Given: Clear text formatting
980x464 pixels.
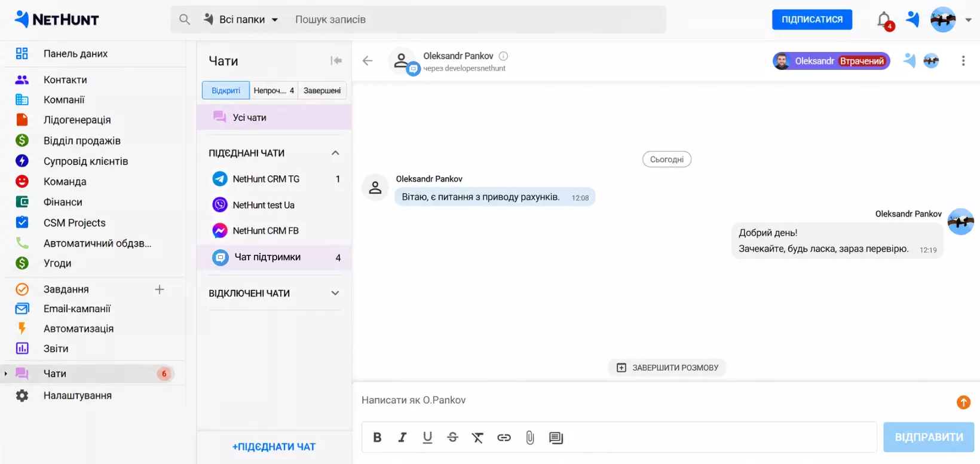Looking at the screenshot, I should (477, 438).
